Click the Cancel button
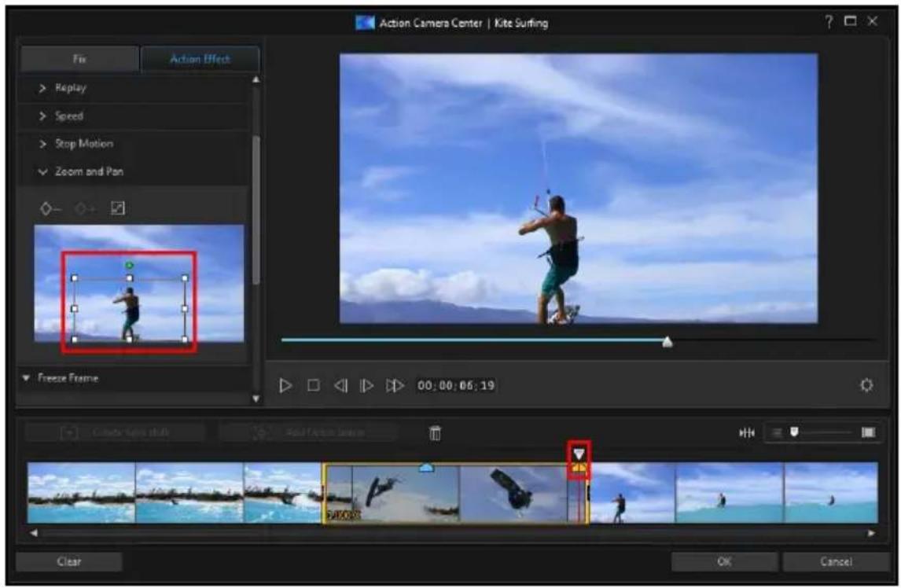The image size is (901, 588). [836, 561]
